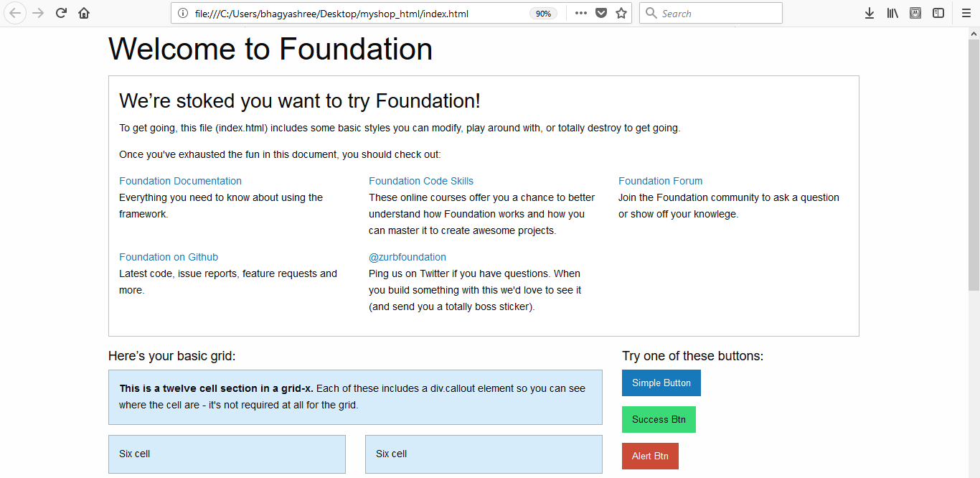Click the bold "This is a twelve cell section" text
The width and height of the screenshot is (980, 478).
click(x=216, y=388)
